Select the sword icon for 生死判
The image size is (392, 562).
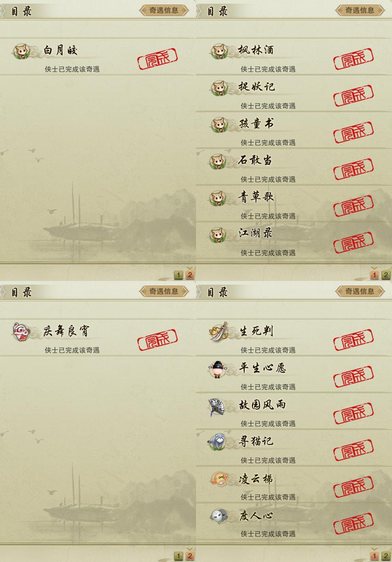pos(218,331)
